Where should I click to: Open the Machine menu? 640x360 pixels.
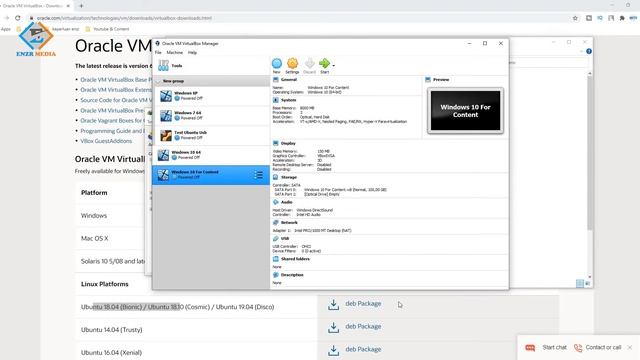tap(175, 53)
